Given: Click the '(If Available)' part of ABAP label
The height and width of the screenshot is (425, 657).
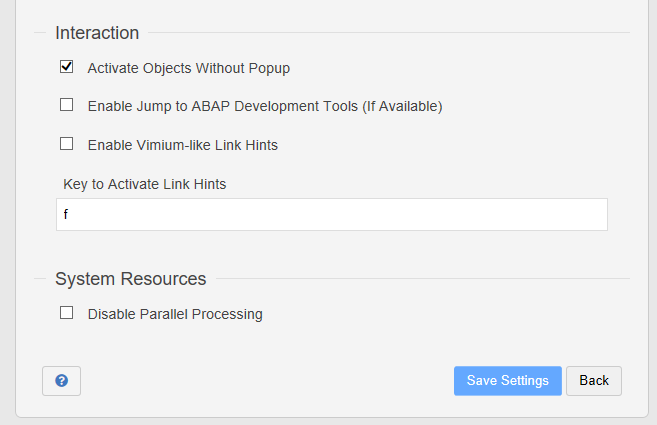Looking at the screenshot, I should pos(402,106).
